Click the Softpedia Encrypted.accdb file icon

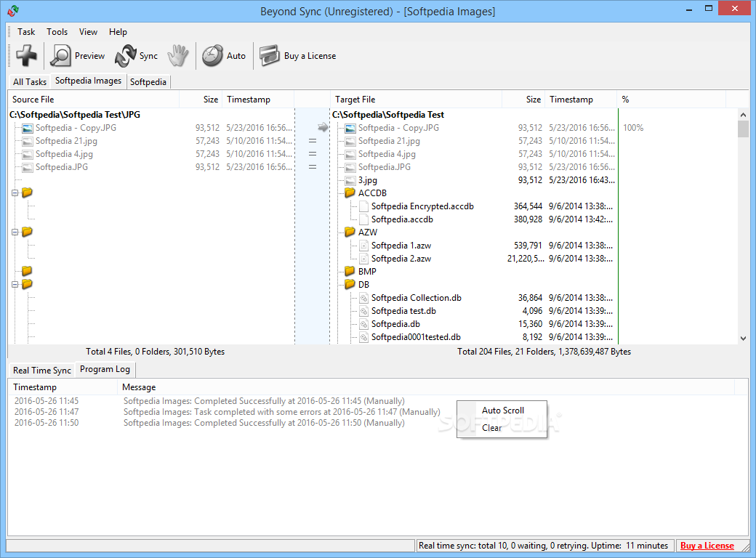364,206
